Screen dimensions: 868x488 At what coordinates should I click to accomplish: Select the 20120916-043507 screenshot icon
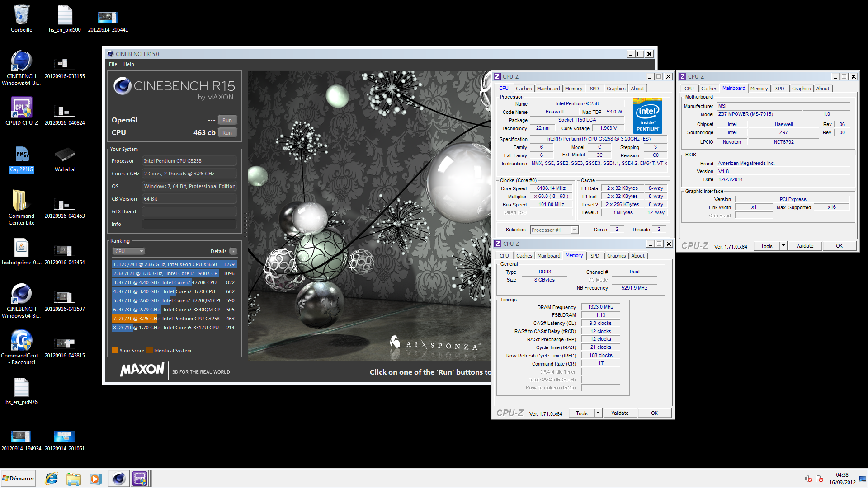click(x=65, y=297)
